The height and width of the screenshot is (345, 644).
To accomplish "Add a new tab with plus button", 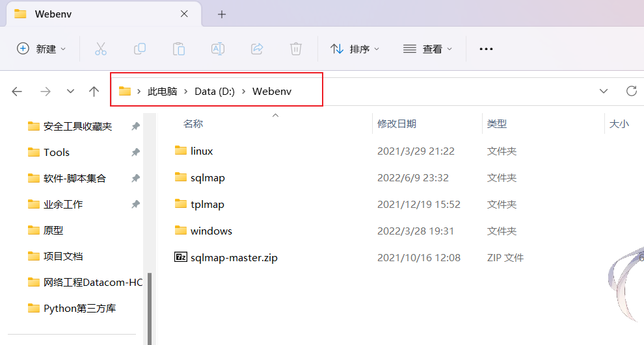I will pyautogui.click(x=222, y=14).
